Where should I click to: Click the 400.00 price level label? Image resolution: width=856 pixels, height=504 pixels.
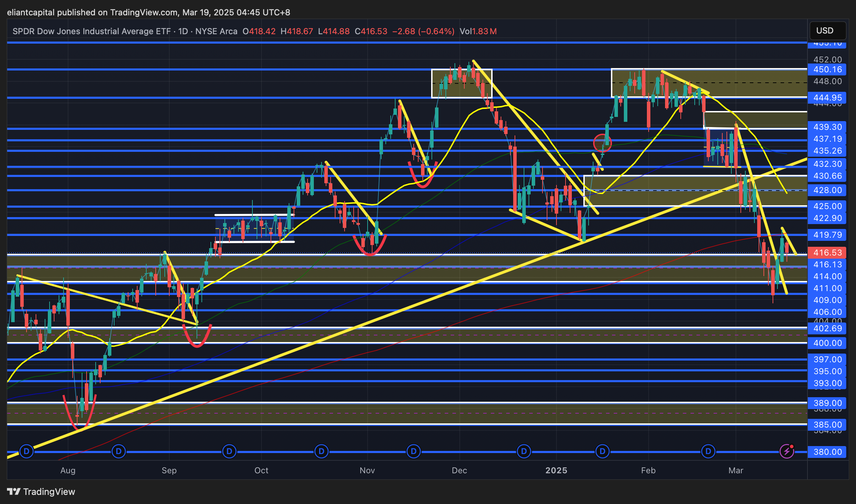(x=827, y=343)
